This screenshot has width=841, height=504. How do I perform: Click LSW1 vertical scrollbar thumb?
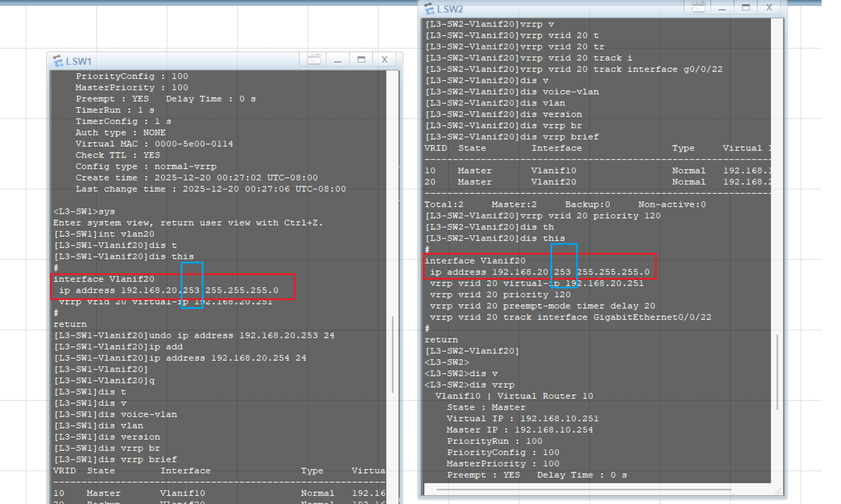[393, 354]
